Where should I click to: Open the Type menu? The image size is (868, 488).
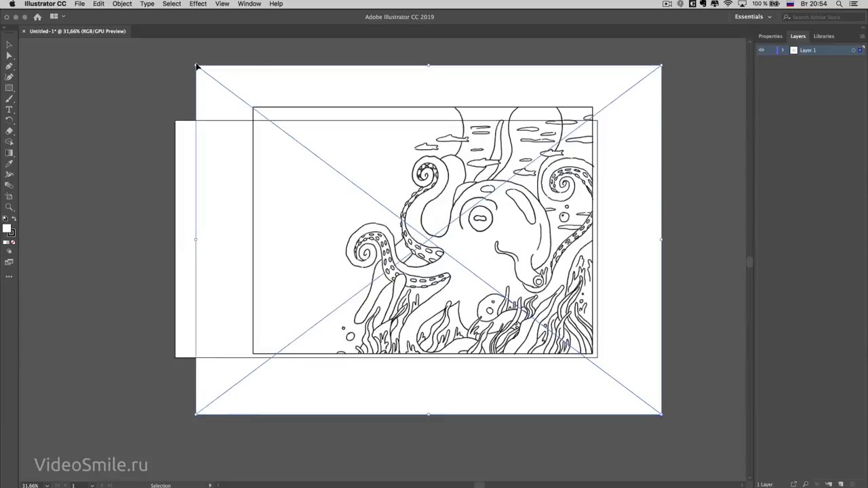[x=147, y=4]
